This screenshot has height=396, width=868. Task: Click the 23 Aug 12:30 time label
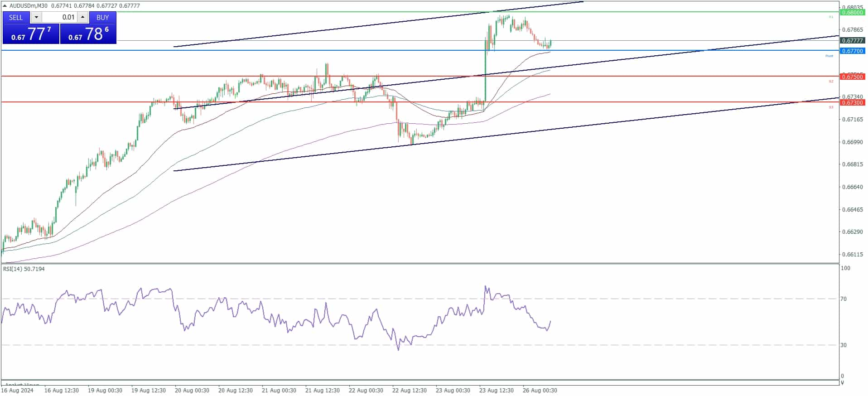(x=497, y=390)
